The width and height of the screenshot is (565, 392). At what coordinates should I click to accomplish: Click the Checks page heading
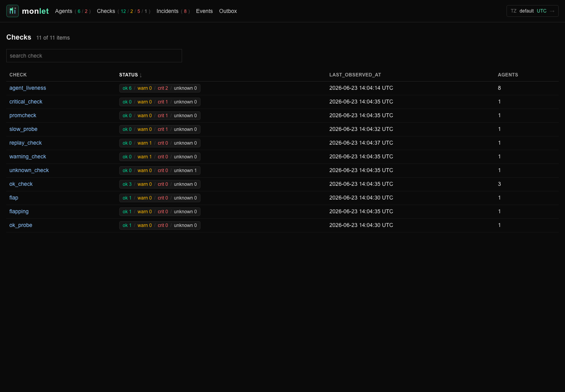(x=19, y=37)
